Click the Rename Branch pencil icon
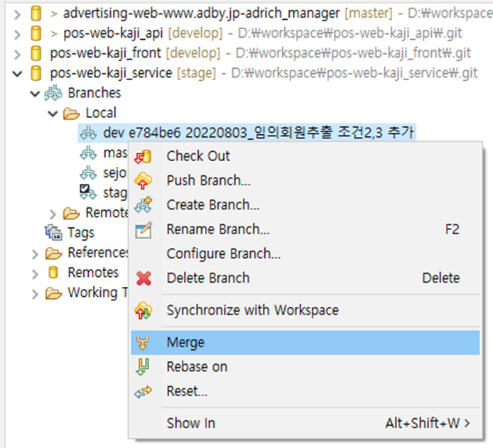Viewport: 493px width, 448px height. pyautogui.click(x=143, y=229)
